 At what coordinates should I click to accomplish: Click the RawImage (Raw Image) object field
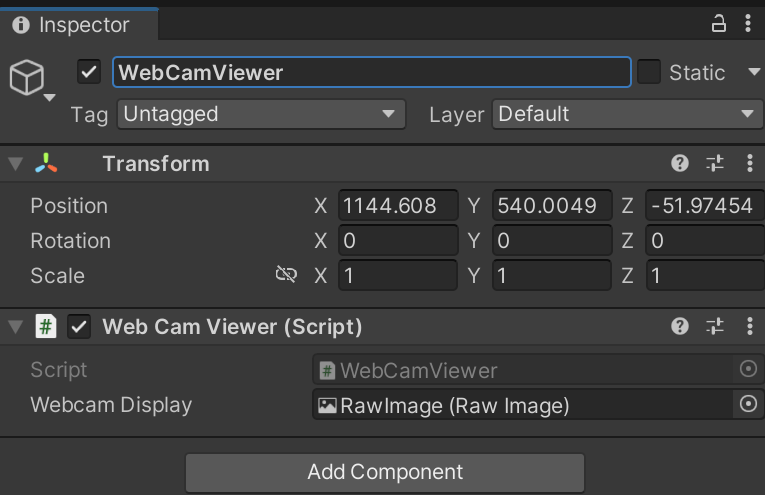(523, 405)
